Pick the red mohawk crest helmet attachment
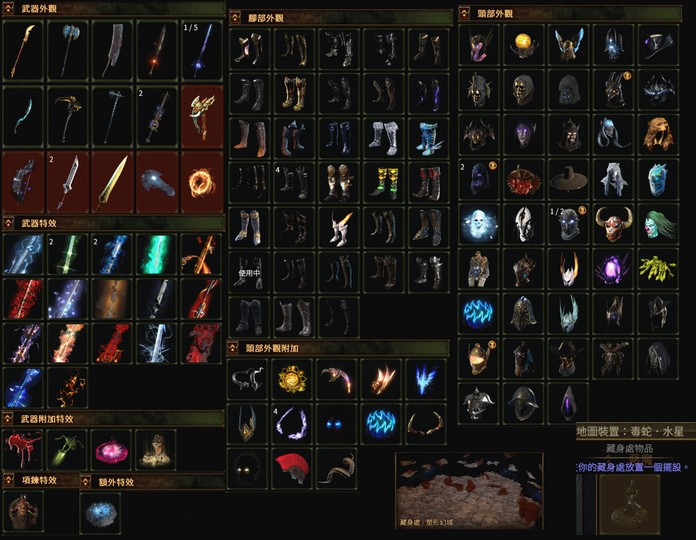 tap(292, 469)
